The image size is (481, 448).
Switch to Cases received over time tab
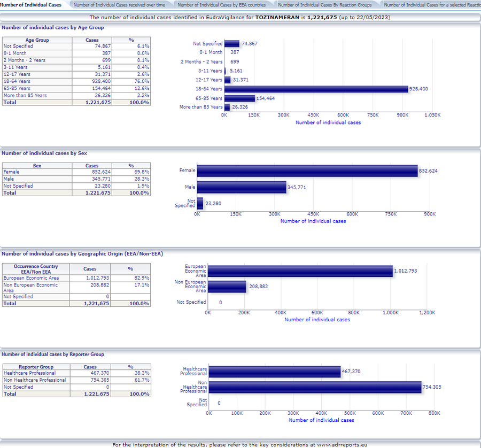(x=119, y=5)
